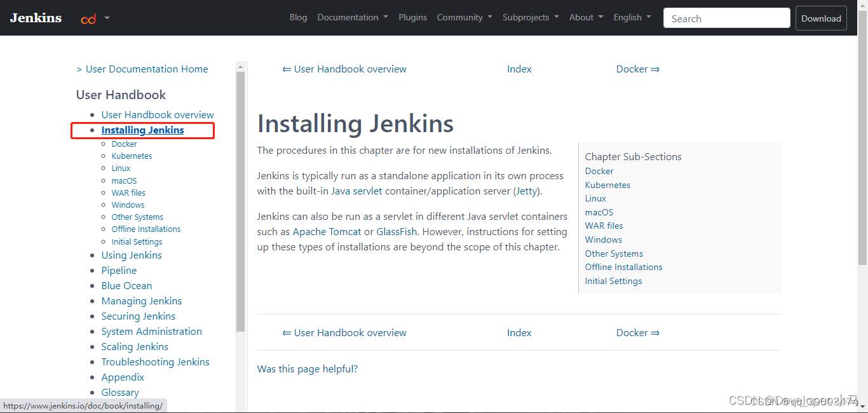Expand the Documentation dropdown menu

click(353, 17)
